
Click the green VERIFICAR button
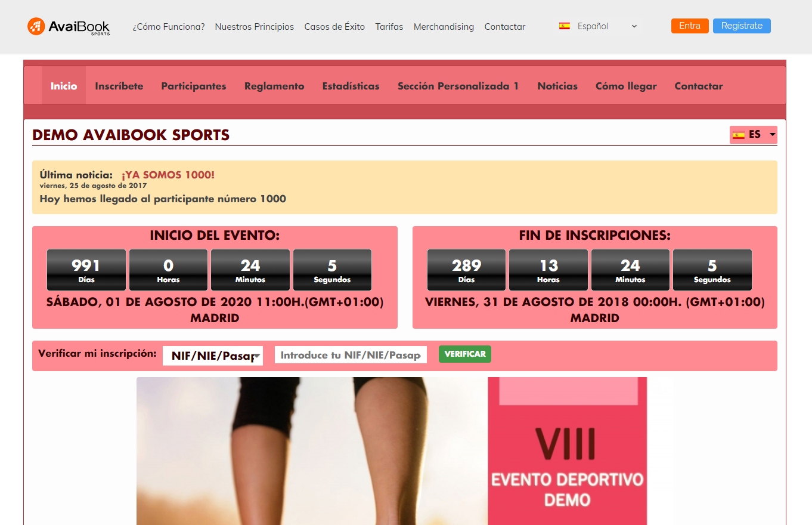click(x=464, y=354)
